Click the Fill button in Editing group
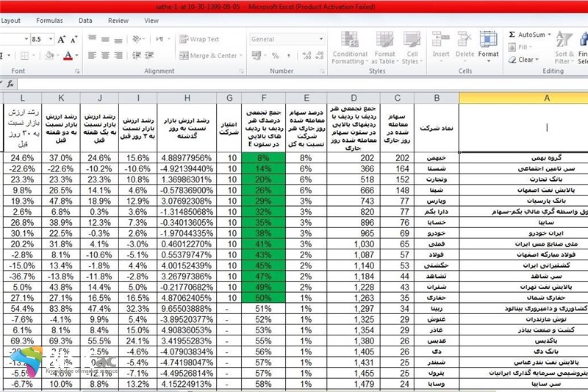 pos(518,47)
